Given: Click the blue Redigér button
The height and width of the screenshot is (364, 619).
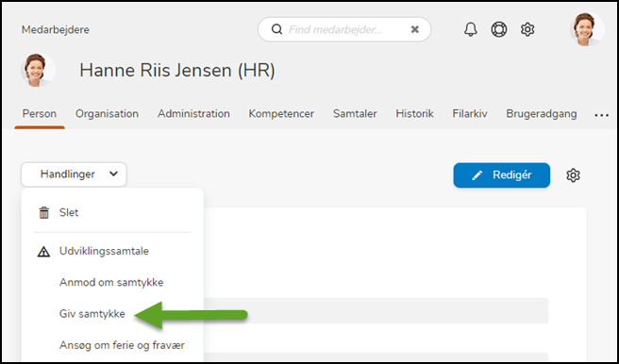Looking at the screenshot, I should pyautogui.click(x=501, y=175).
